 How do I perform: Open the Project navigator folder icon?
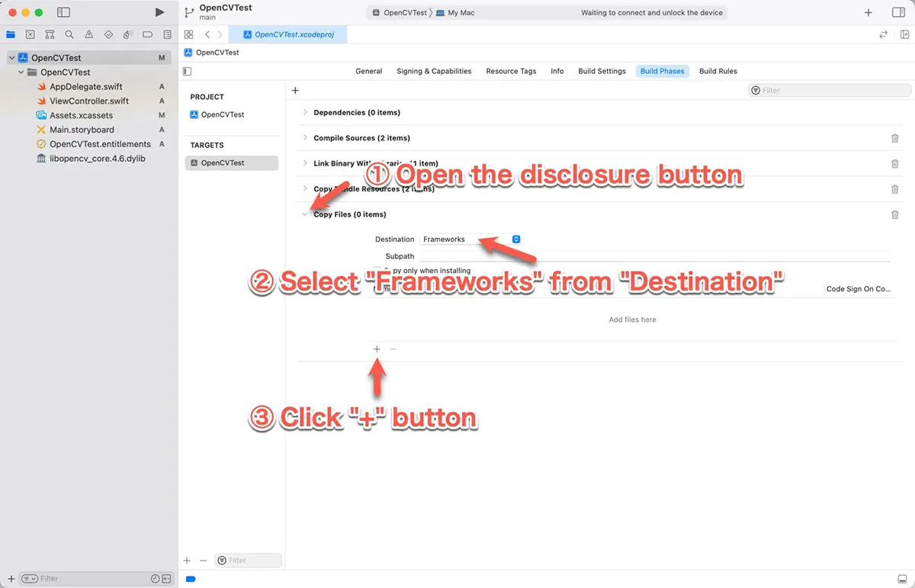click(11, 34)
